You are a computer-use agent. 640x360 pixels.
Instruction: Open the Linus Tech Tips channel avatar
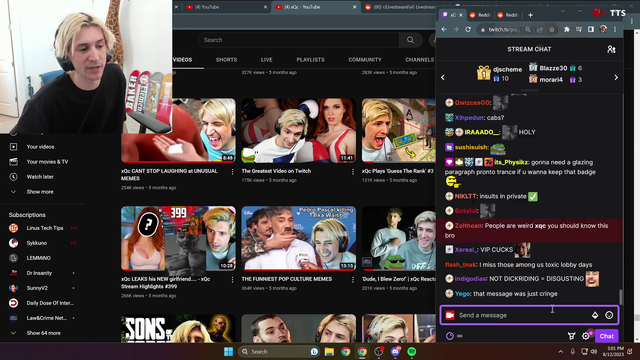13,228
